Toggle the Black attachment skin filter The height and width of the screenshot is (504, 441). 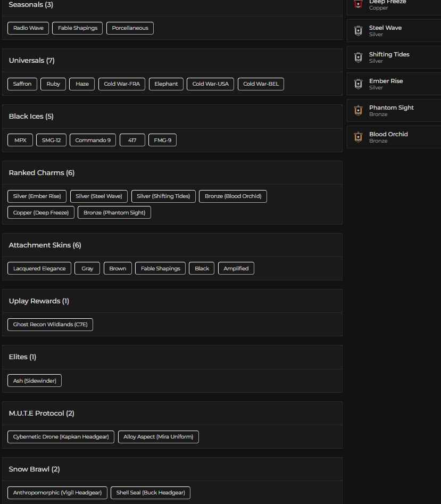tap(201, 268)
